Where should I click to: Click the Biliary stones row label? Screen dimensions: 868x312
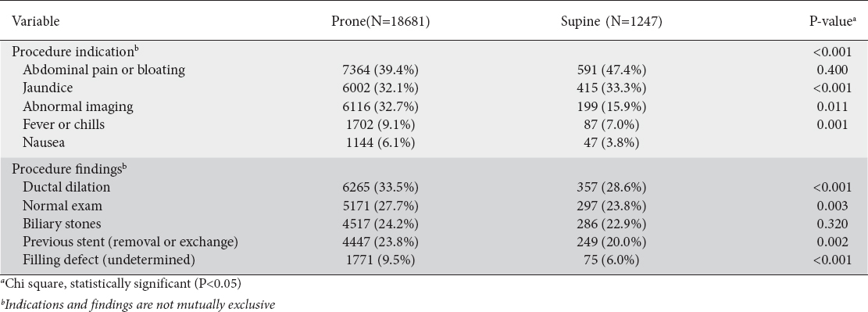point(62,224)
